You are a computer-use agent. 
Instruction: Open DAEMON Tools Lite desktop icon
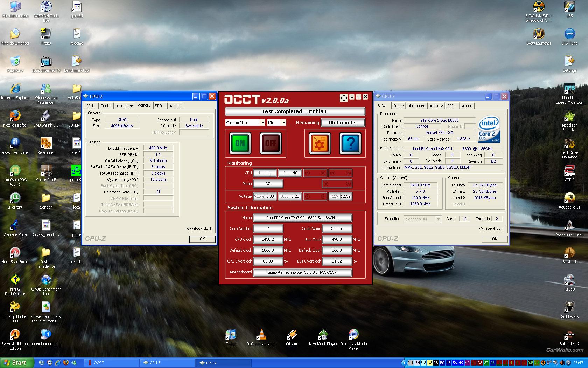tap(46, 12)
